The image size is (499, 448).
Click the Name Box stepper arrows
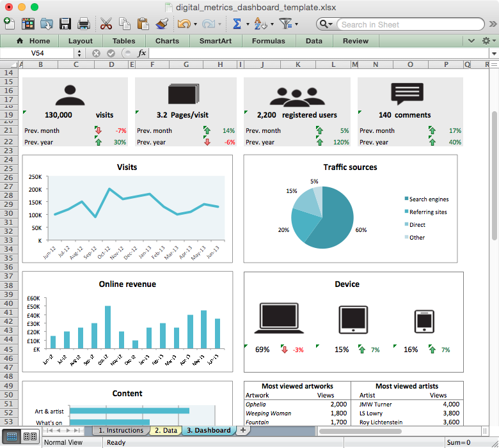tap(79, 53)
